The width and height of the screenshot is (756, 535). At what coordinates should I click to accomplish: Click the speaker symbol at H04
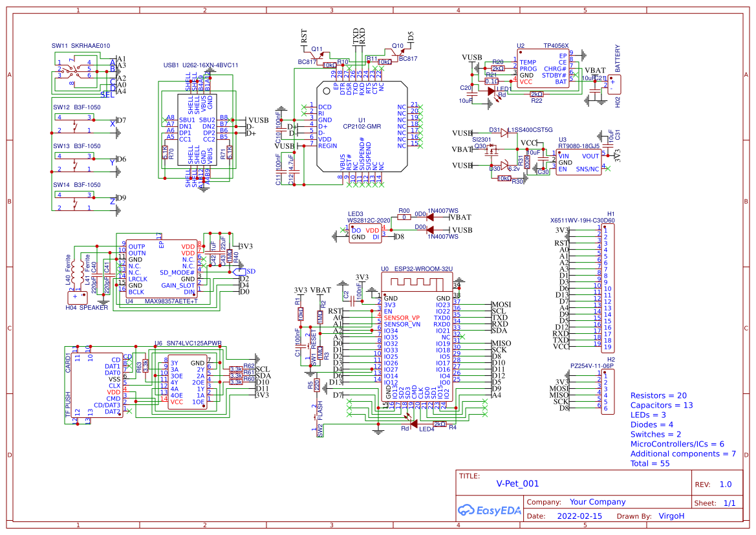78,298
